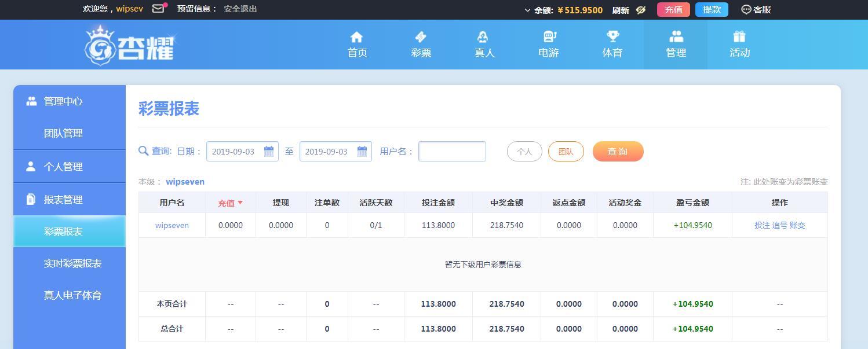Open end date calendar icon

coord(362,152)
